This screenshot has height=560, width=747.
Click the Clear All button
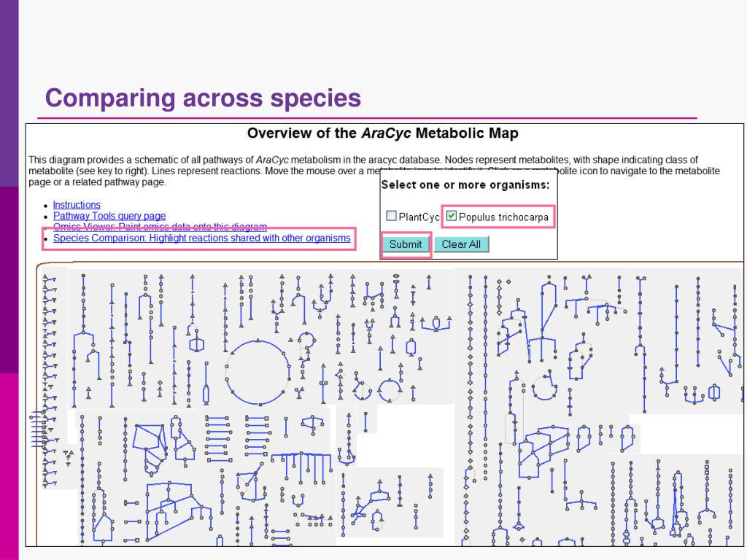click(461, 244)
